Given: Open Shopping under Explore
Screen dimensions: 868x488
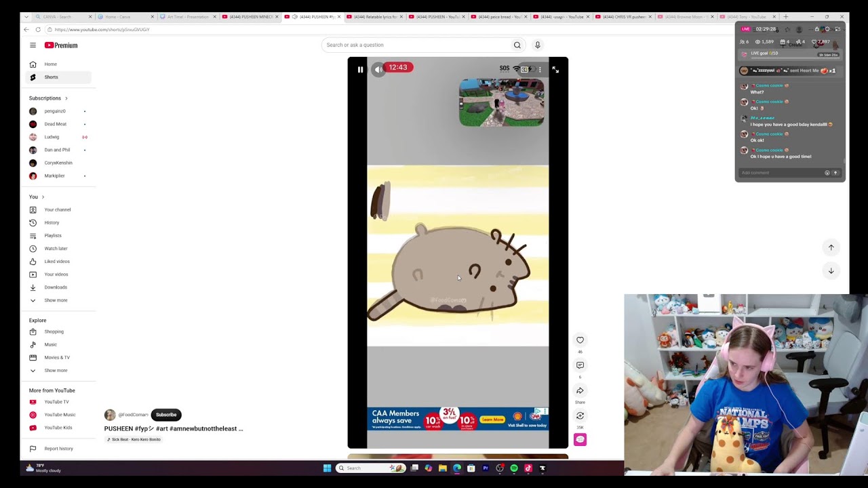Looking at the screenshot, I should [58, 332].
